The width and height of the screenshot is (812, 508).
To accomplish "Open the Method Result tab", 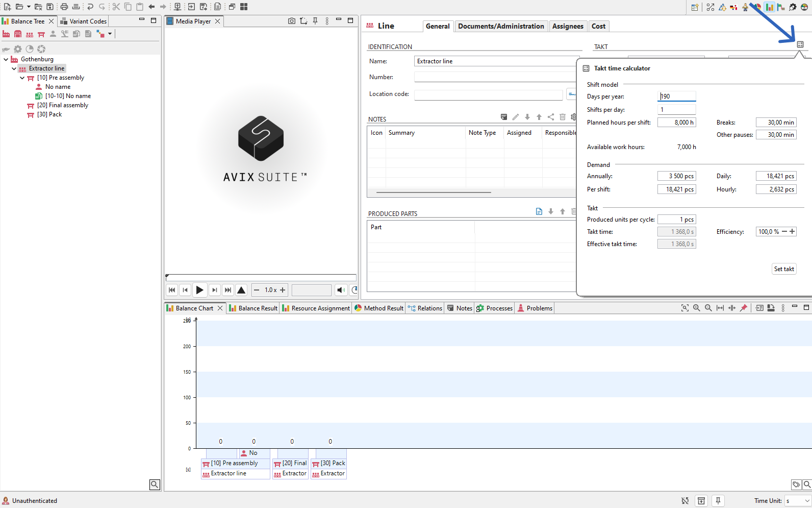I will click(x=379, y=308).
